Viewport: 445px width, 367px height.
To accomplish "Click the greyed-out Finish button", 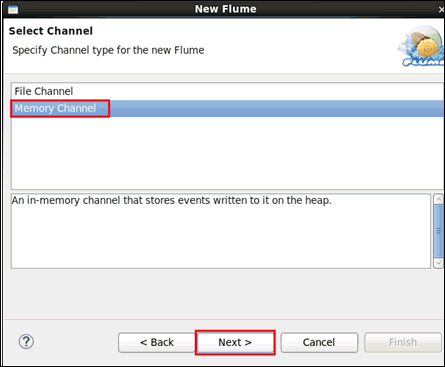I will 403,342.
